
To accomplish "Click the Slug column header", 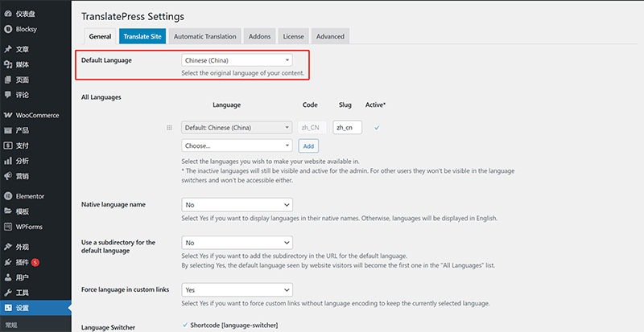I will 345,105.
